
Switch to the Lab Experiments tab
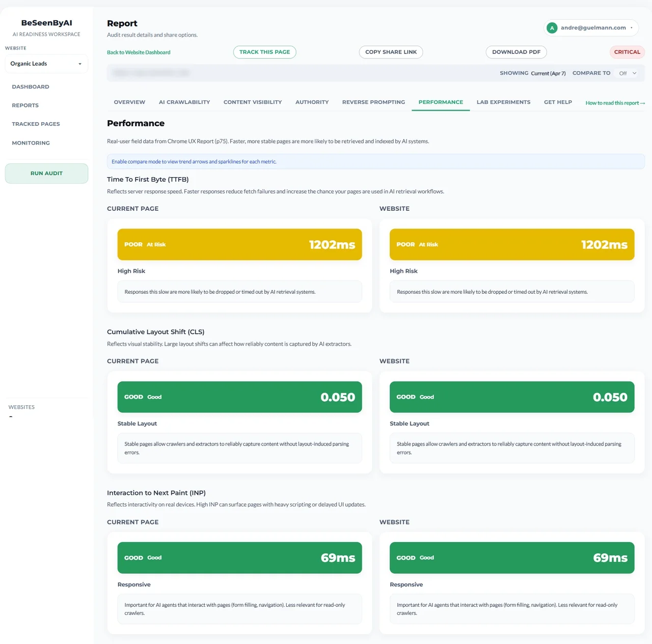[x=503, y=102]
